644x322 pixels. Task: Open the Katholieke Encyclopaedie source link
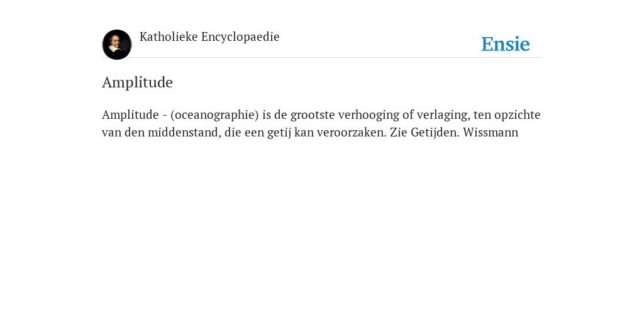tap(209, 37)
